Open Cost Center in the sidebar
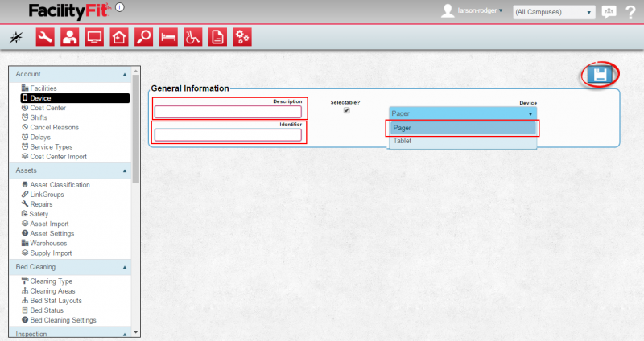 (47, 108)
